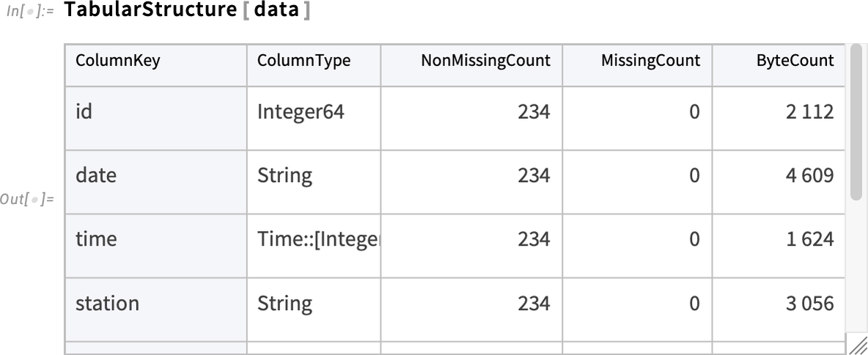
Task: Click the NonMissingCount column header
Action: pos(471,66)
